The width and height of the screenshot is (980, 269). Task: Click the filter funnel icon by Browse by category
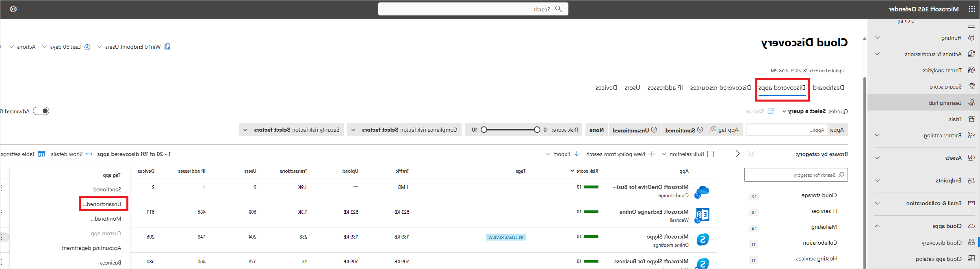pyautogui.click(x=752, y=154)
